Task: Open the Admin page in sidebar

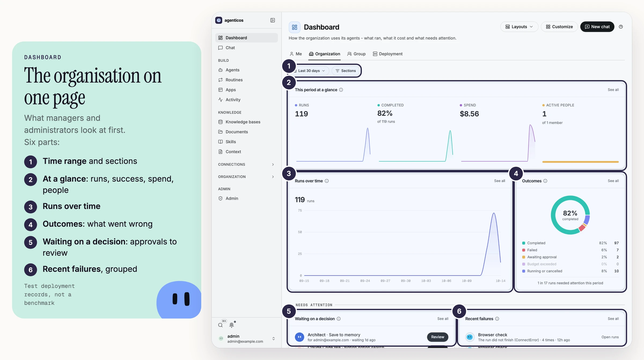Action: pyautogui.click(x=246, y=198)
